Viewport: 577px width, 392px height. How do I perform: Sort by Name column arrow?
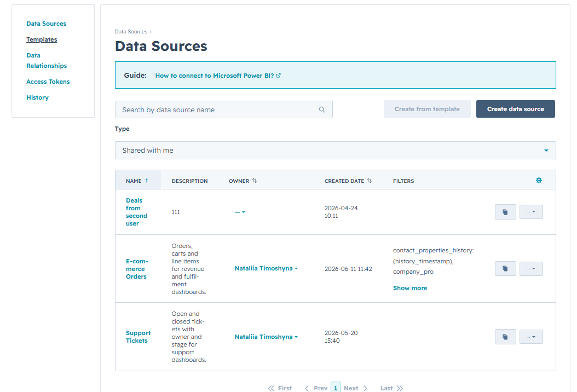tap(147, 181)
